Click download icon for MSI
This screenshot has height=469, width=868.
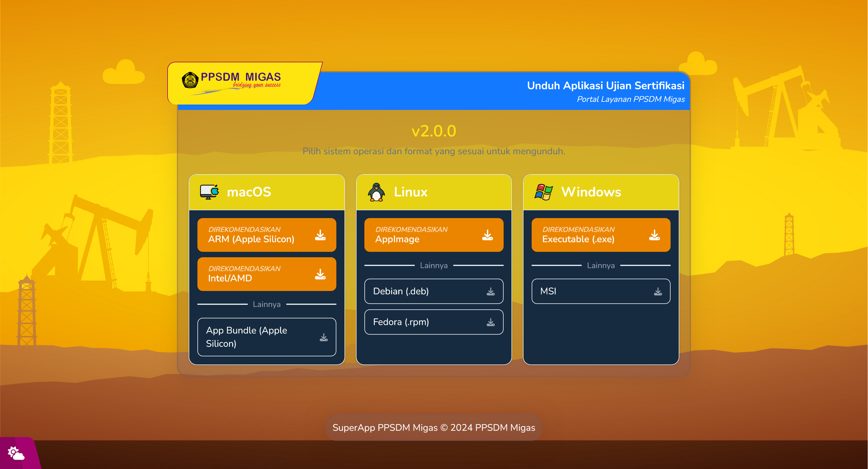pyautogui.click(x=658, y=291)
